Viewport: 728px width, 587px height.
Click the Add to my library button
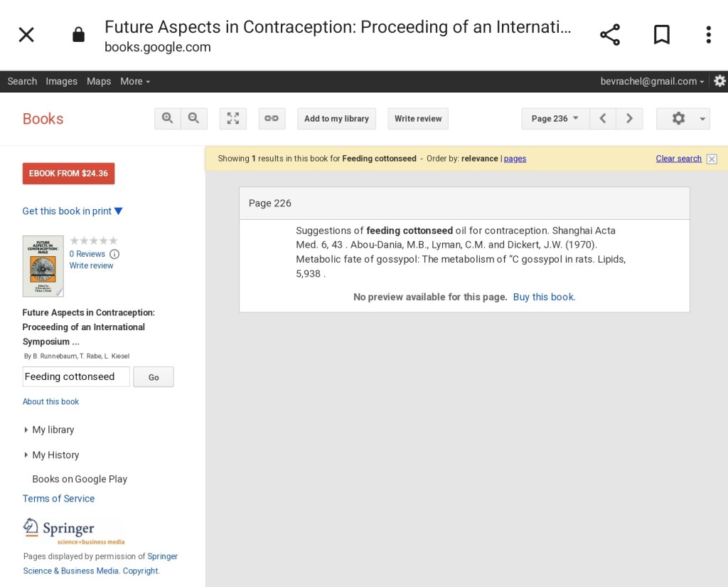tap(336, 119)
